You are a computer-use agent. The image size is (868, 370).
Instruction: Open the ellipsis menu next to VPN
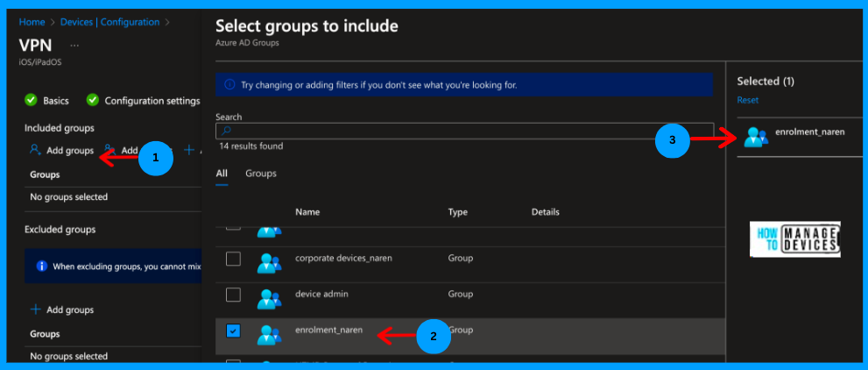pyautogui.click(x=74, y=45)
